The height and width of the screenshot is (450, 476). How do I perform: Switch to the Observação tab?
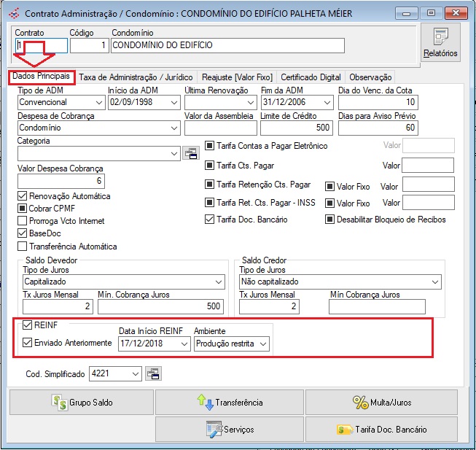[370, 77]
